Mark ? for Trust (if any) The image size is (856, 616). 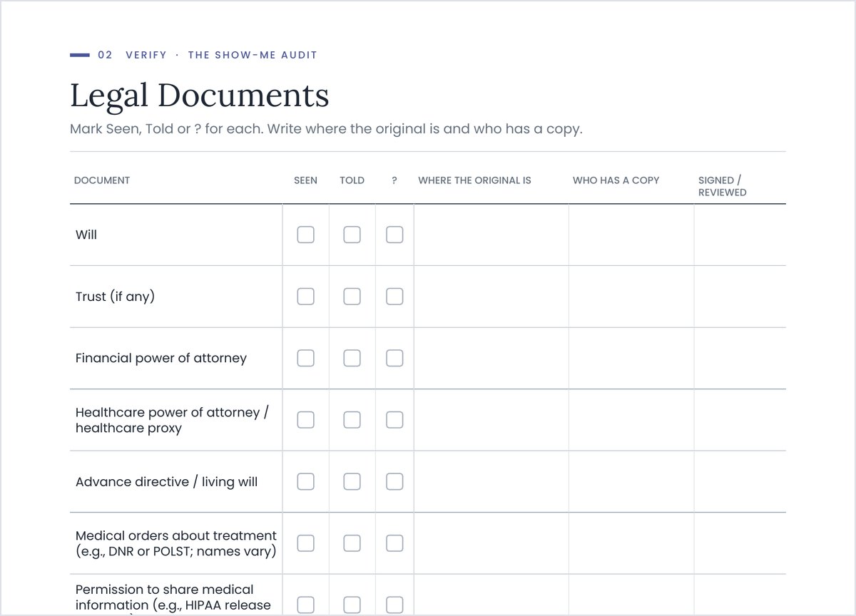394,297
